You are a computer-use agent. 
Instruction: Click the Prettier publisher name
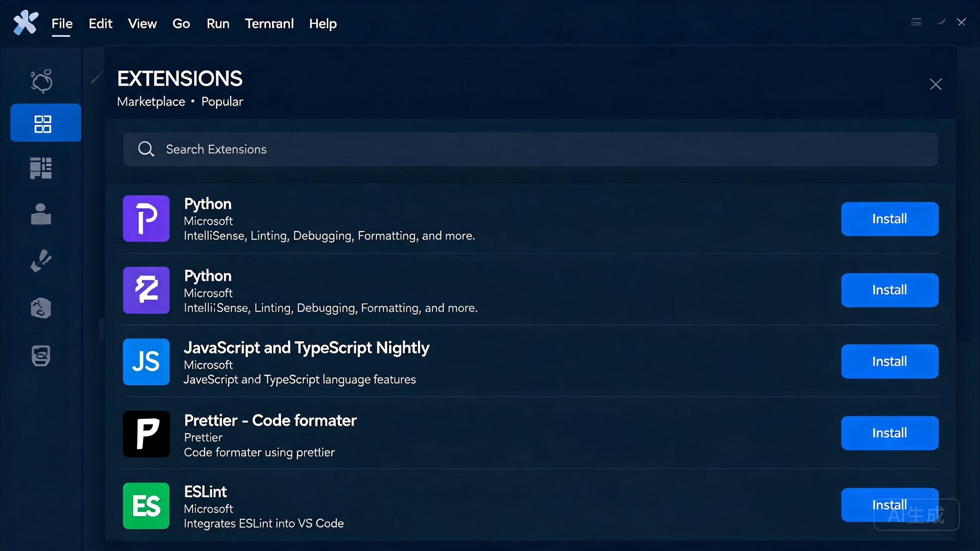203,437
